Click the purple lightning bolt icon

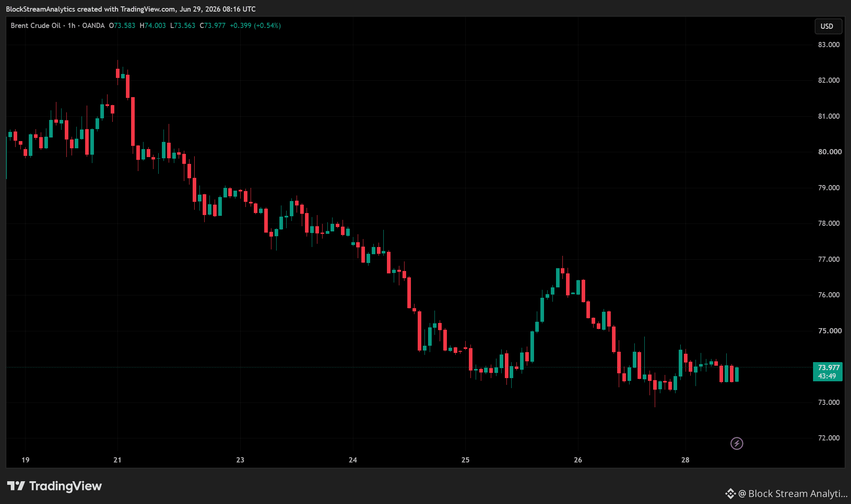tap(737, 443)
